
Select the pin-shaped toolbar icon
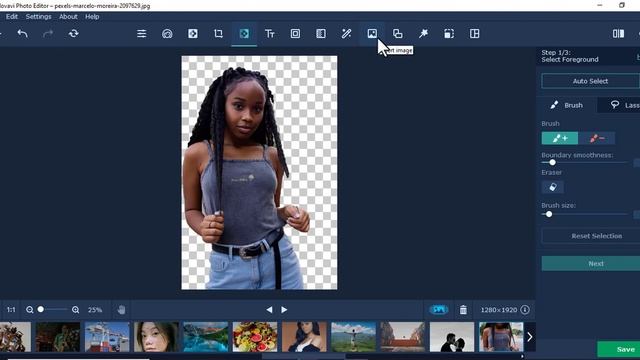click(423, 33)
